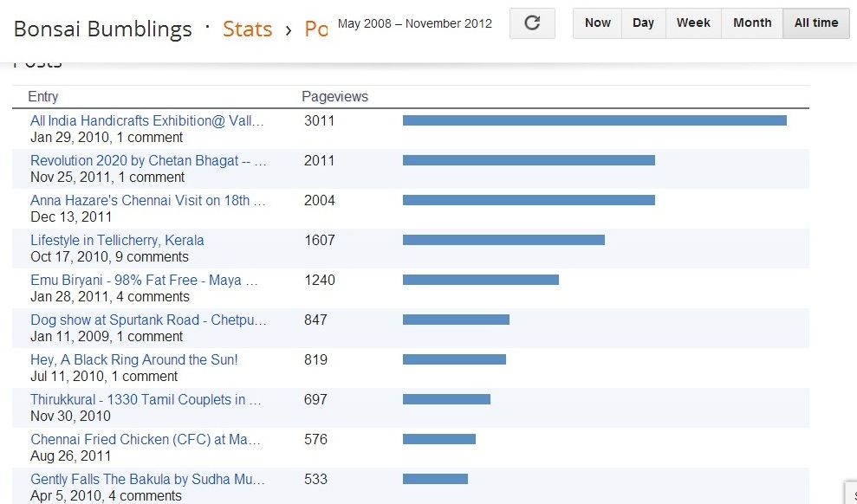Open Black Ring Around the Sun post

pyautogui.click(x=133, y=360)
